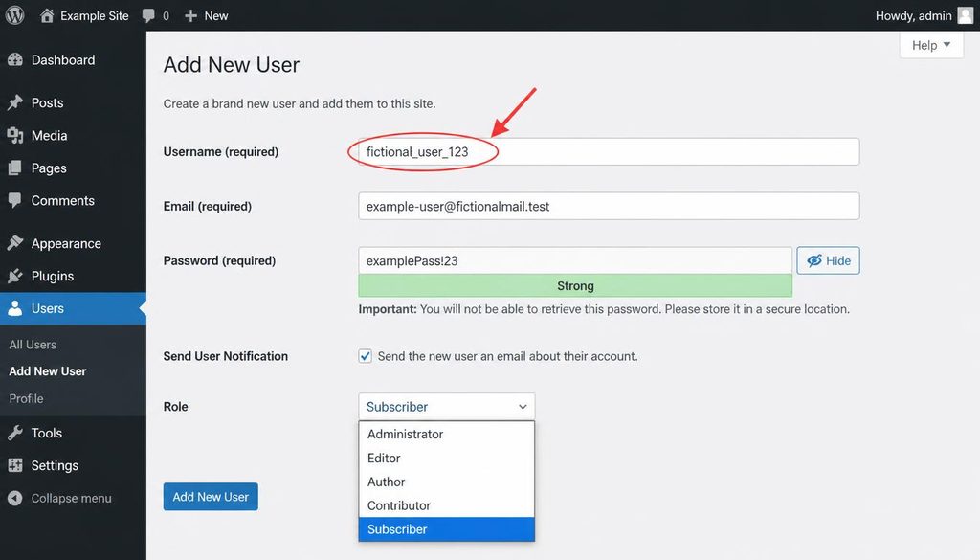
Task: Go to All Users submenu
Action: (x=33, y=345)
